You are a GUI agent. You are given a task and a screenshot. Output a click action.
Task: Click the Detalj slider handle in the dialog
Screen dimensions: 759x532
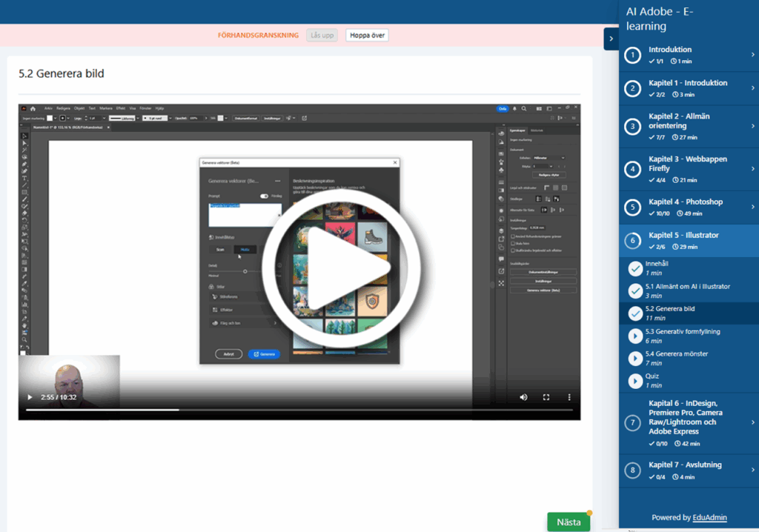245,272
